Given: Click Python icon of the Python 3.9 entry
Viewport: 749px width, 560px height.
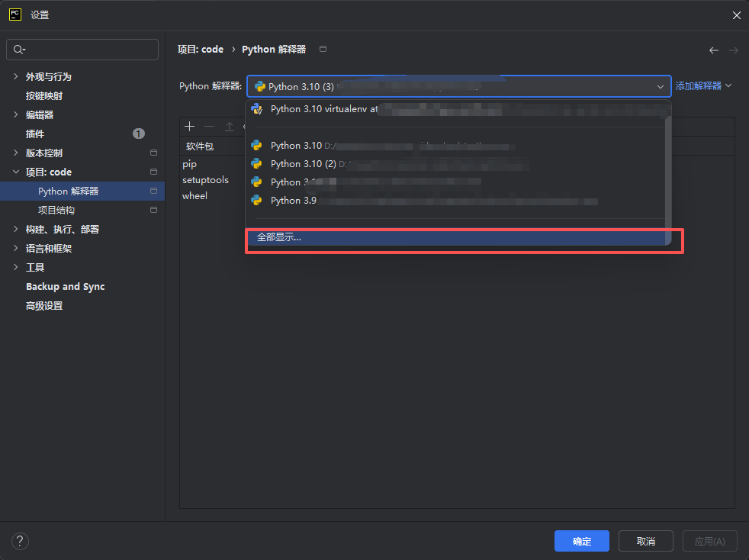Looking at the screenshot, I should point(256,200).
